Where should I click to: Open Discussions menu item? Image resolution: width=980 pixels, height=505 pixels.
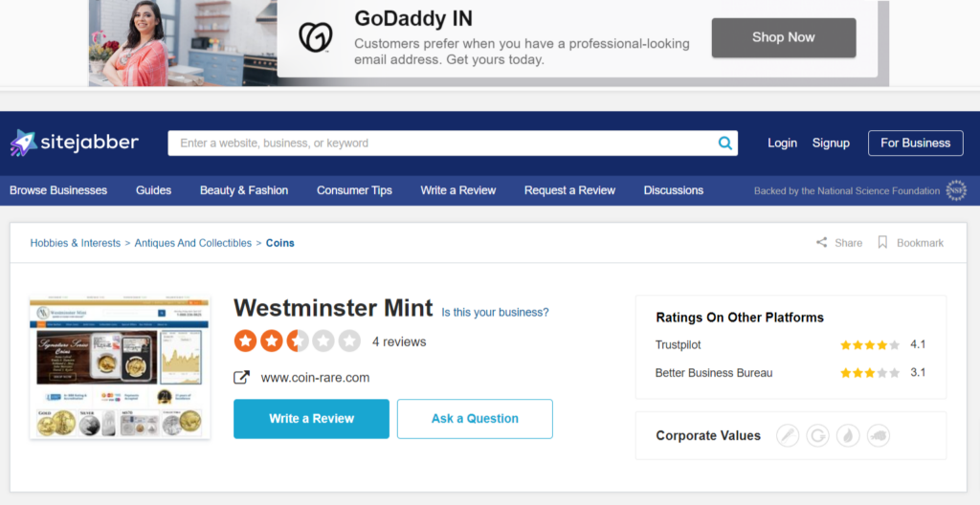pos(674,190)
